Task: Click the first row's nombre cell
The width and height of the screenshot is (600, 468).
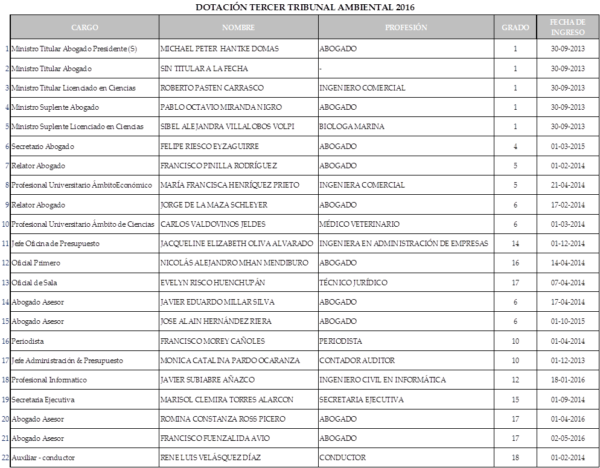Action: click(x=220, y=48)
